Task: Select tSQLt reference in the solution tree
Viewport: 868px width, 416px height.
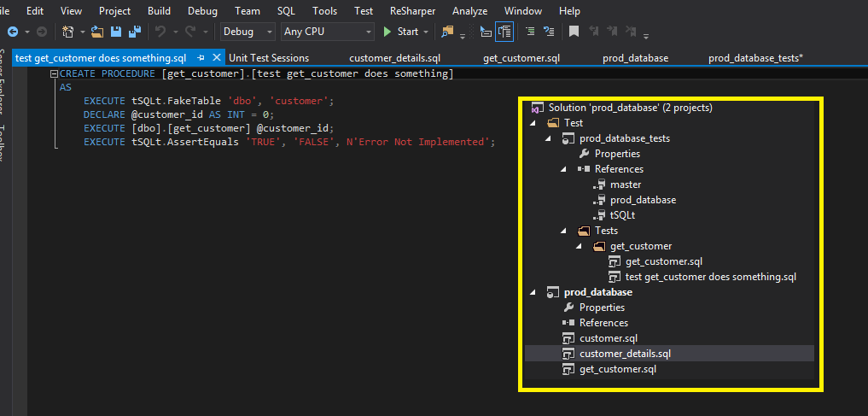Action: tap(622, 215)
